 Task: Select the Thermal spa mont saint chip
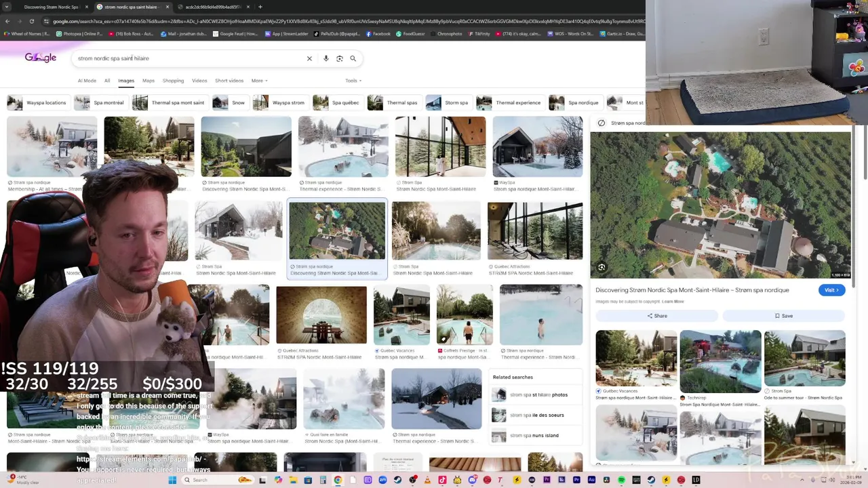click(x=170, y=103)
